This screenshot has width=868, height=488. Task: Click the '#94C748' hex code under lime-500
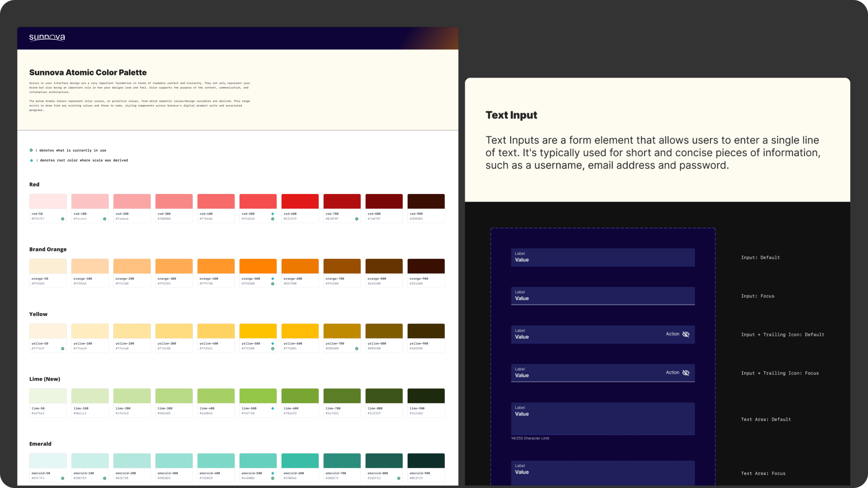click(248, 413)
